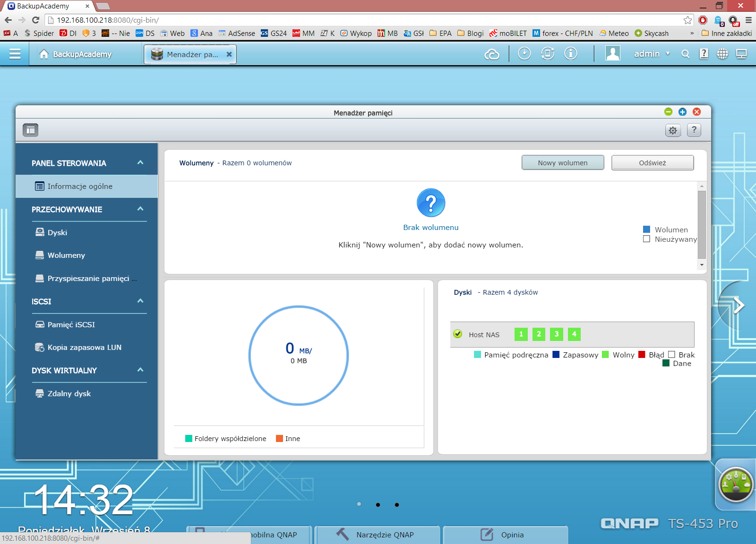Screen dimensions: 756x544
Task: Open the search magnifier in top bar
Action: point(685,54)
